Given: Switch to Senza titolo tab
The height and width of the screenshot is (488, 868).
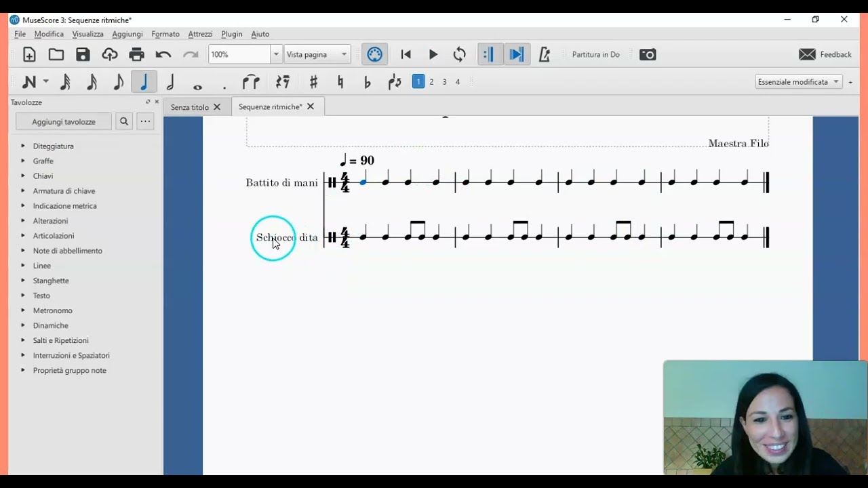Looking at the screenshot, I should coord(190,107).
